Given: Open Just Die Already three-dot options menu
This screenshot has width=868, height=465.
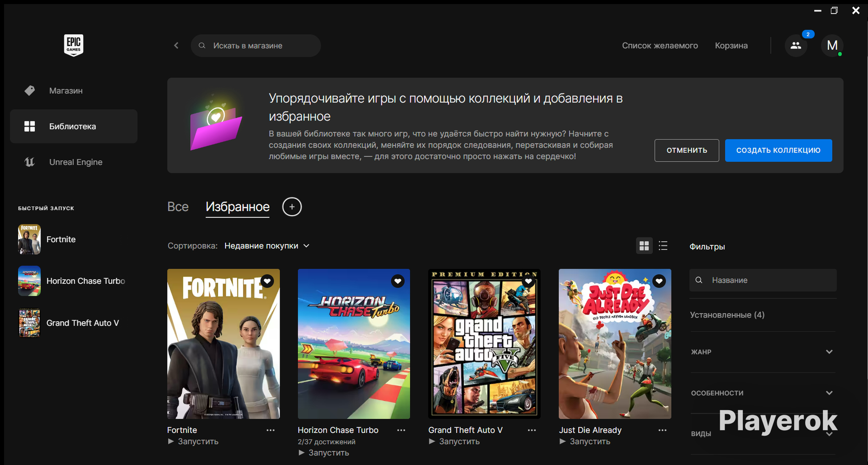Looking at the screenshot, I should coord(663,430).
